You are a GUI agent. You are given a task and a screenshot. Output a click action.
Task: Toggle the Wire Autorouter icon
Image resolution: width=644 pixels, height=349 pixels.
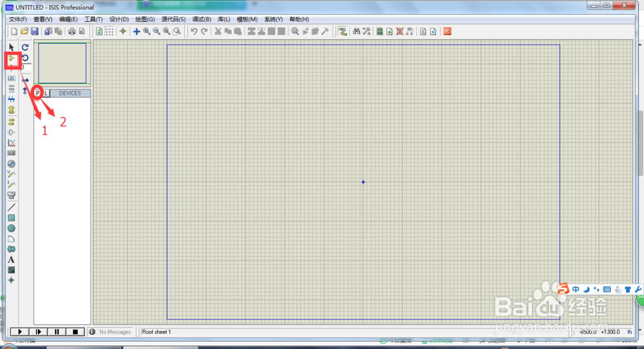coord(343,32)
